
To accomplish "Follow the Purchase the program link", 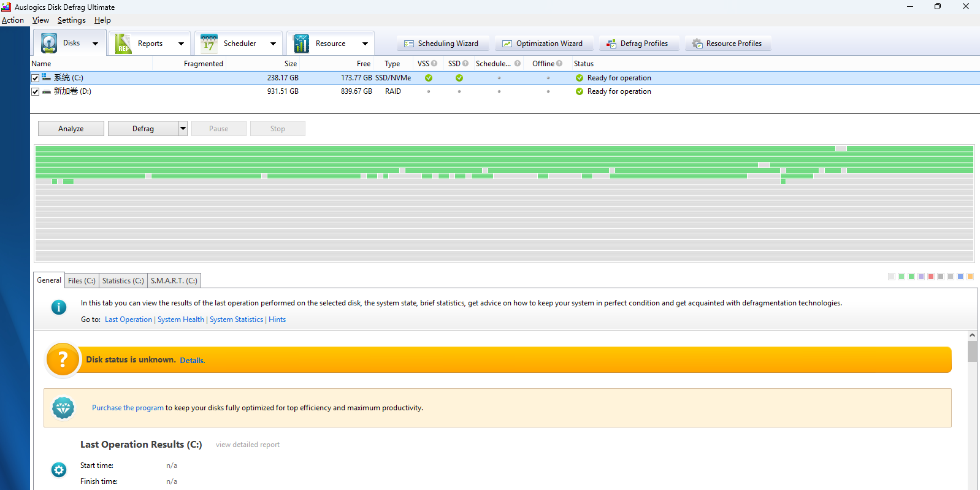I will click(128, 408).
